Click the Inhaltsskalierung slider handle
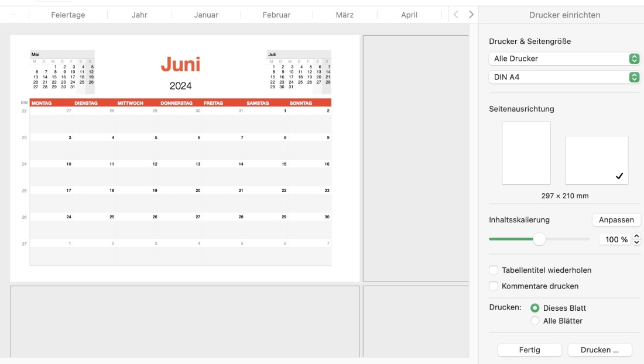 click(539, 239)
